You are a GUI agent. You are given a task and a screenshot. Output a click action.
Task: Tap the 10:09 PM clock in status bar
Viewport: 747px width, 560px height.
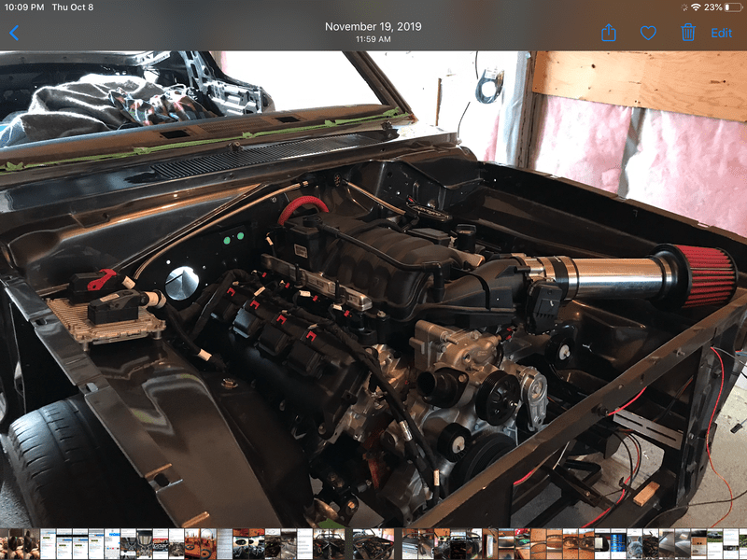click(23, 7)
